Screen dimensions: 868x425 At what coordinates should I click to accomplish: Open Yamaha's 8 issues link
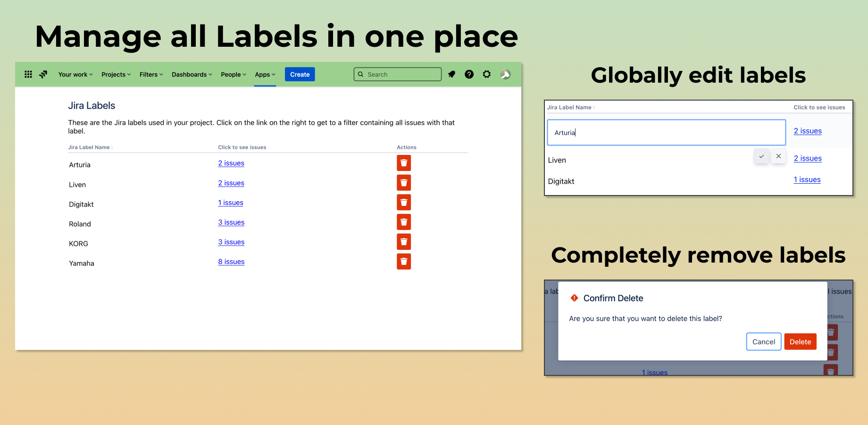click(x=231, y=262)
